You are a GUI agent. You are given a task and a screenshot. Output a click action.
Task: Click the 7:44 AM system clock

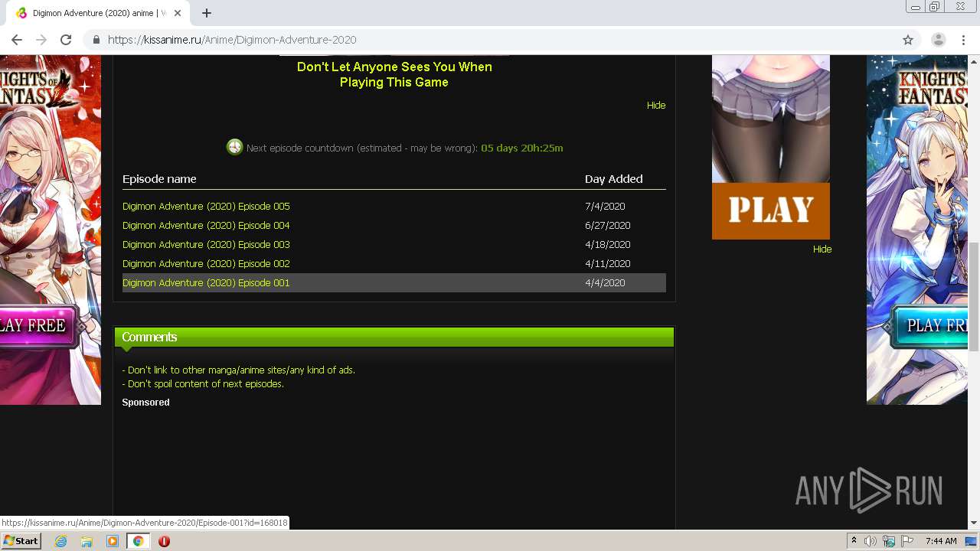coord(941,541)
